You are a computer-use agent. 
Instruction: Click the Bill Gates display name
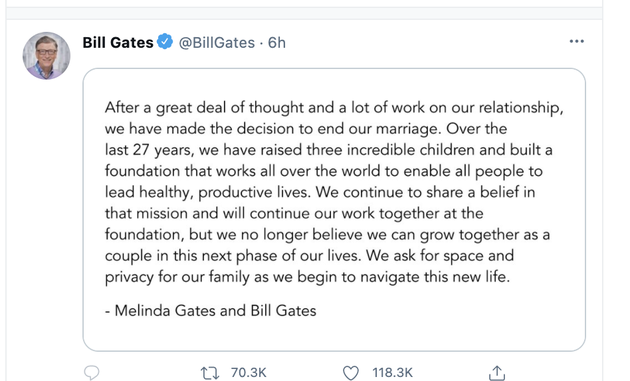[x=118, y=42]
